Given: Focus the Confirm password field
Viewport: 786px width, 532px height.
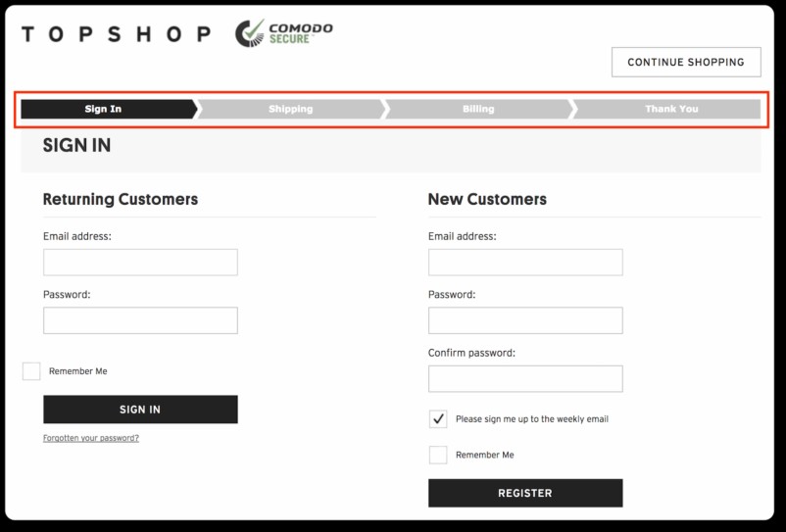Looking at the screenshot, I should pos(525,379).
